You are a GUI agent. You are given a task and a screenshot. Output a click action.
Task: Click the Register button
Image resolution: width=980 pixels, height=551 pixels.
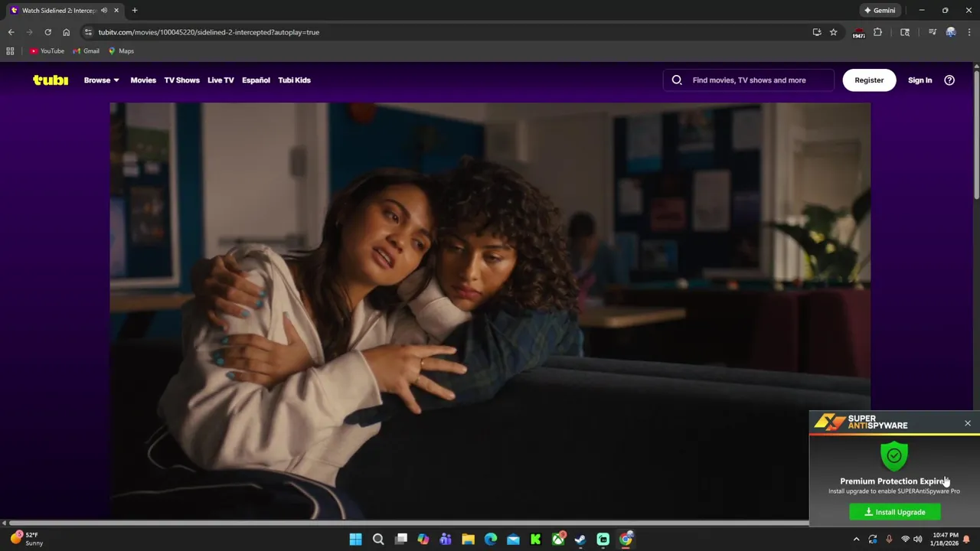(869, 80)
